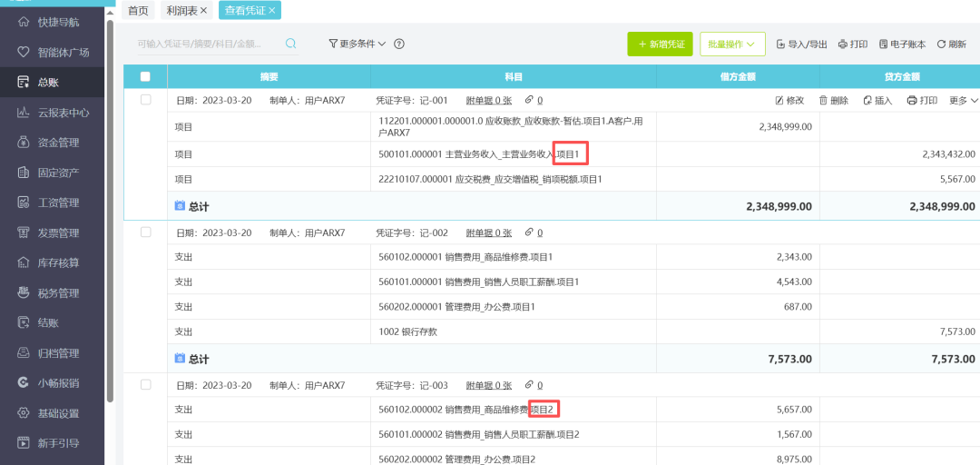This screenshot has height=465, width=980.
Task: Click the 结账 sidebar icon
Action: [x=24, y=323]
